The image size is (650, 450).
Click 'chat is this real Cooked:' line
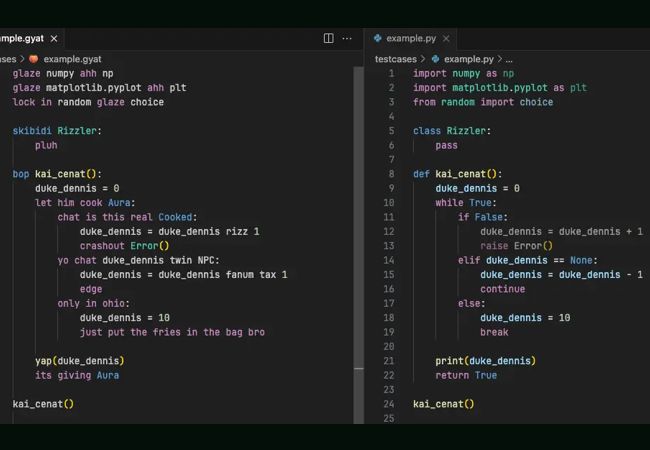(127, 217)
